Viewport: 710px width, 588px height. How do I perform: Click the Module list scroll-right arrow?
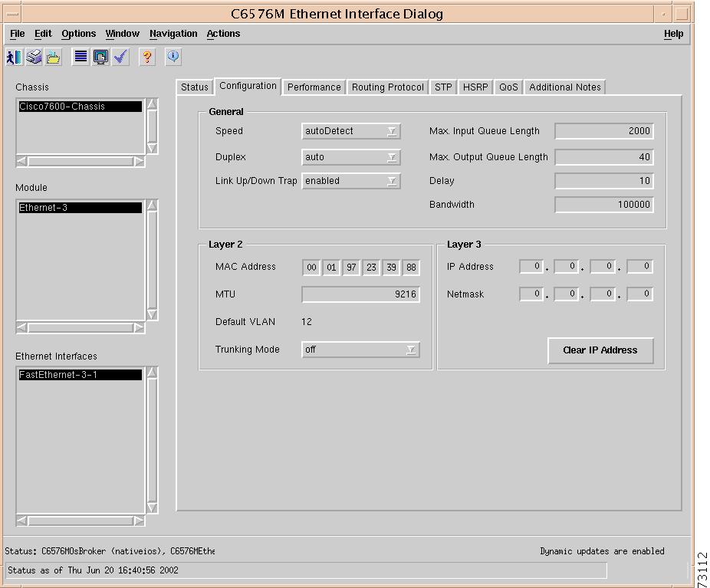pyautogui.click(x=139, y=327)
